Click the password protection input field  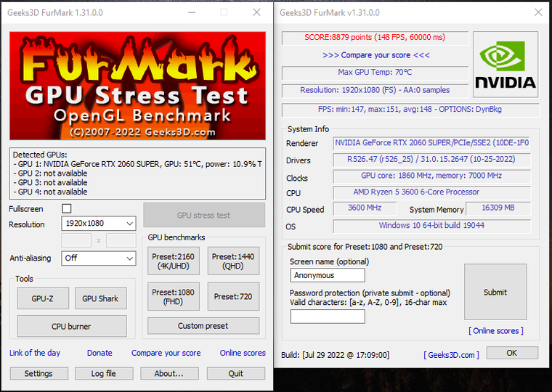(328, 317)
